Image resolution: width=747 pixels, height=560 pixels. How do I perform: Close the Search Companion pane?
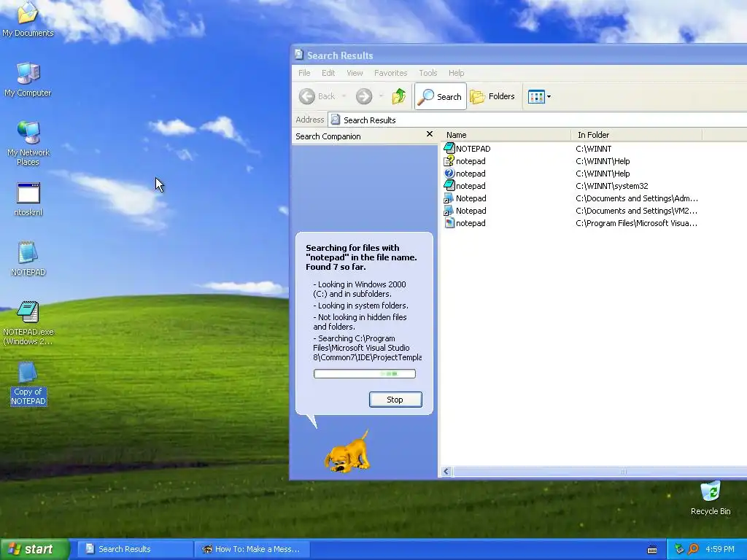click(429, 134)
